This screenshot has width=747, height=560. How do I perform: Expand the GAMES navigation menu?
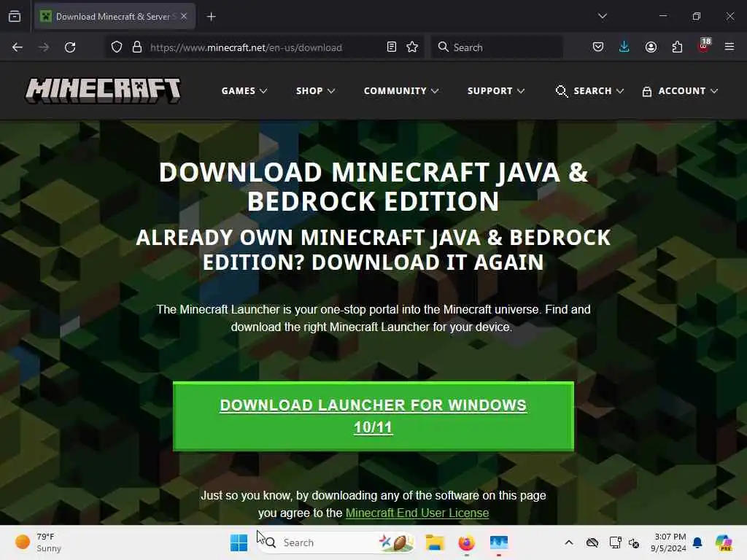tap(244, 90)
